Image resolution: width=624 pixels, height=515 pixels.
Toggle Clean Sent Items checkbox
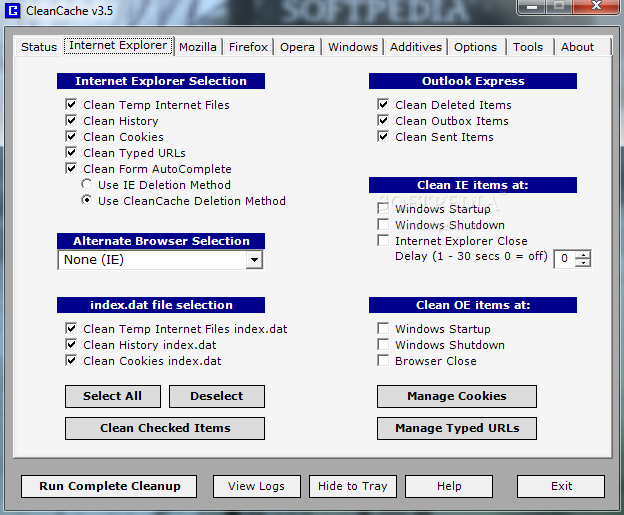(383, 137)
